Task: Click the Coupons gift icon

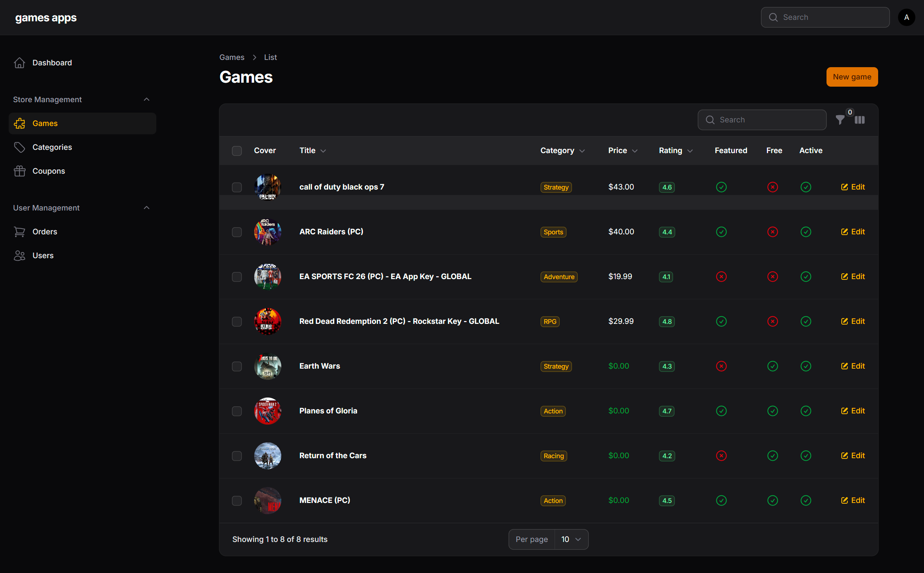Action: coord(19,171)
